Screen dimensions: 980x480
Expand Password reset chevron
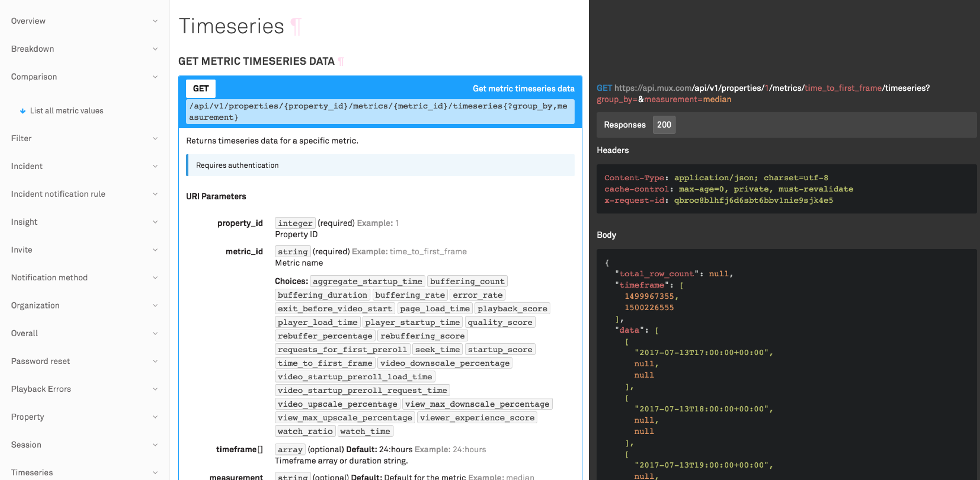(x=155, y=361)
